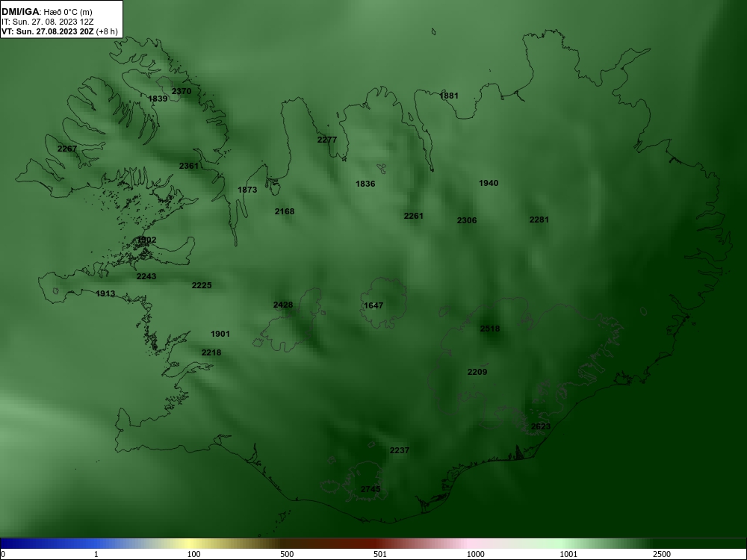This screenshot has height=560, width=747.
Task: Click the legend label 0
Action: [3, 554]
